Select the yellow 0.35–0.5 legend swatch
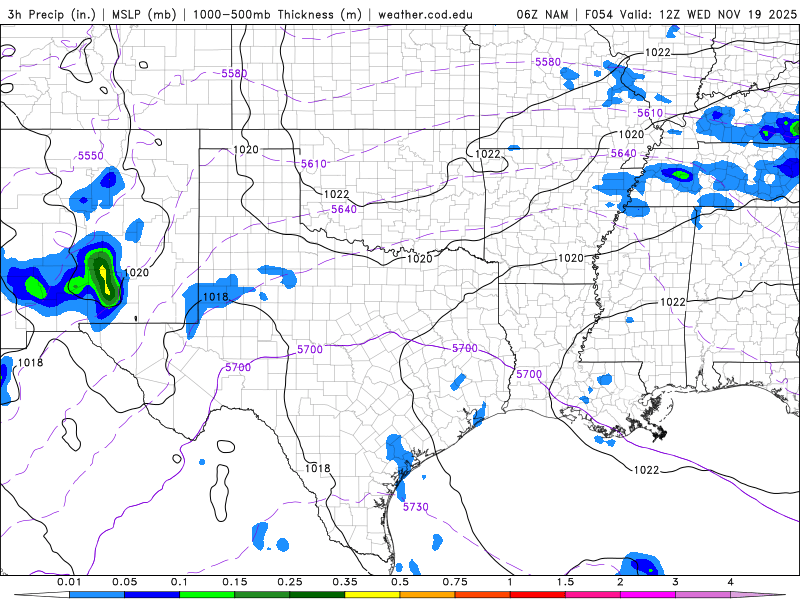 click(x=372, y=595)
